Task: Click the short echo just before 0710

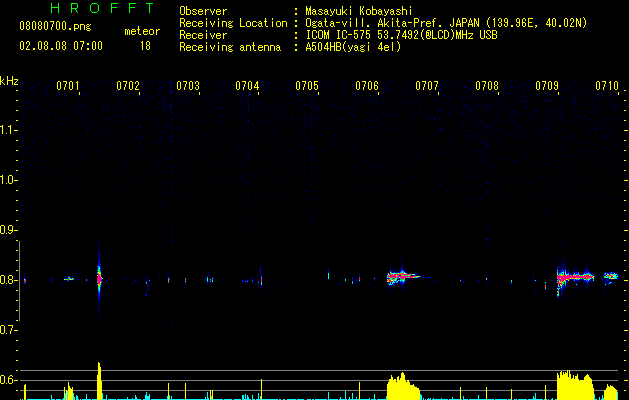Action: coord(611,276)
